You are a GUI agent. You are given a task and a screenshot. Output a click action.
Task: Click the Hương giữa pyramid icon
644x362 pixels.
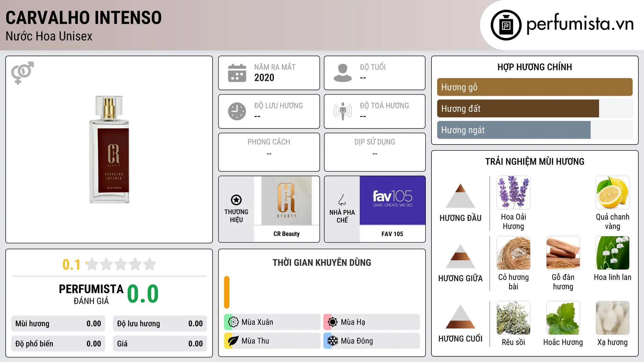point(460,256)
